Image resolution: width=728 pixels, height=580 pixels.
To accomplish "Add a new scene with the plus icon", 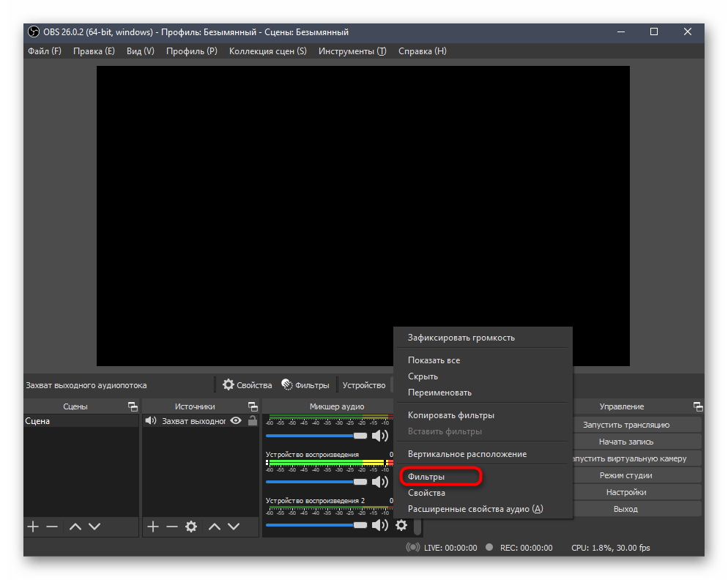I will tap(32, 527).
